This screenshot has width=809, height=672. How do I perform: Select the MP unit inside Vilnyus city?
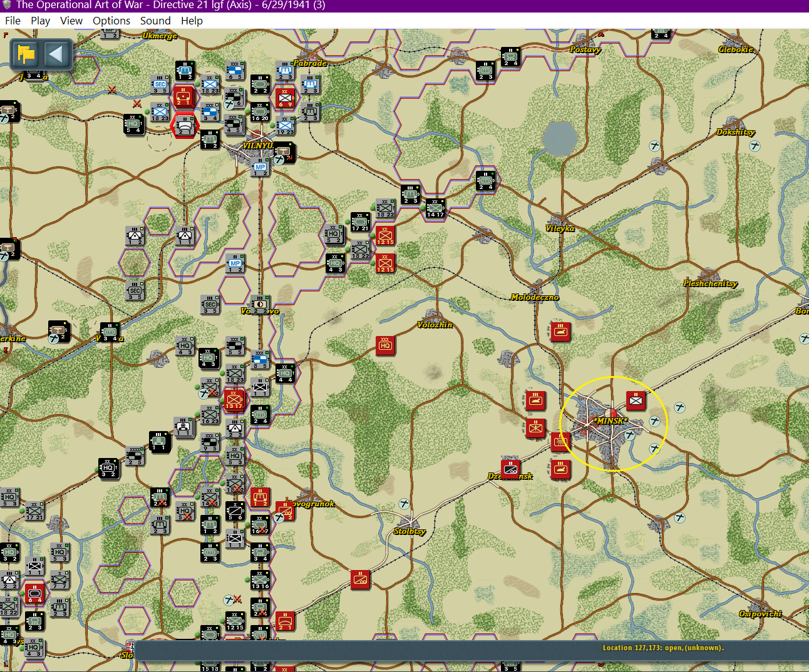(260, 167)
